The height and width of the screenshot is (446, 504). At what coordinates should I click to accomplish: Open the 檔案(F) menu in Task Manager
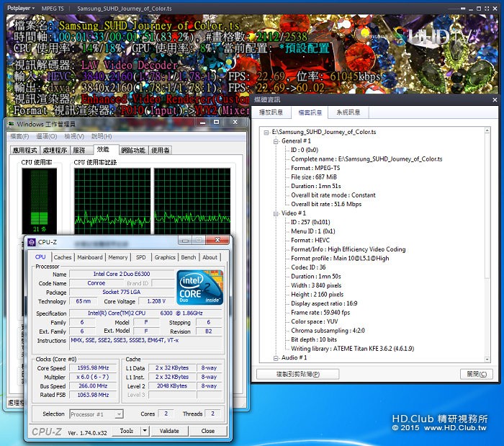[19, 136]
